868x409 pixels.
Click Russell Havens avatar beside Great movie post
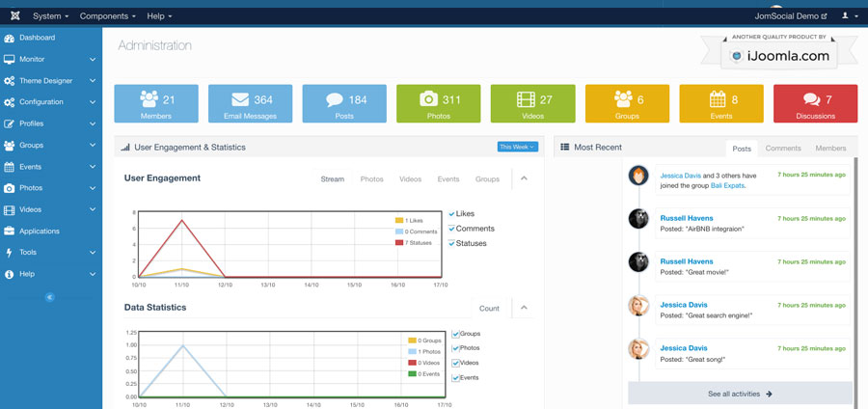coord(638,261)
